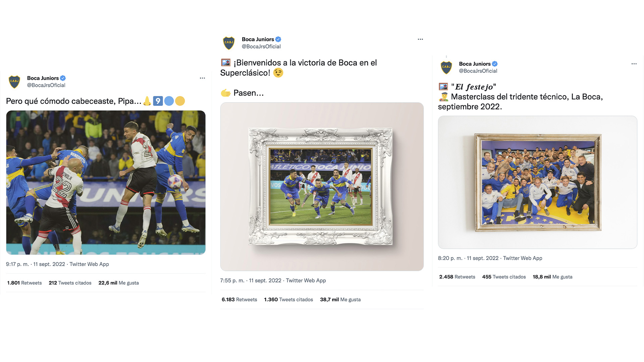This screenshot has width=644, height=362.
Task: Open the three-dot menu on left tweet
Action: click(202, 78)
